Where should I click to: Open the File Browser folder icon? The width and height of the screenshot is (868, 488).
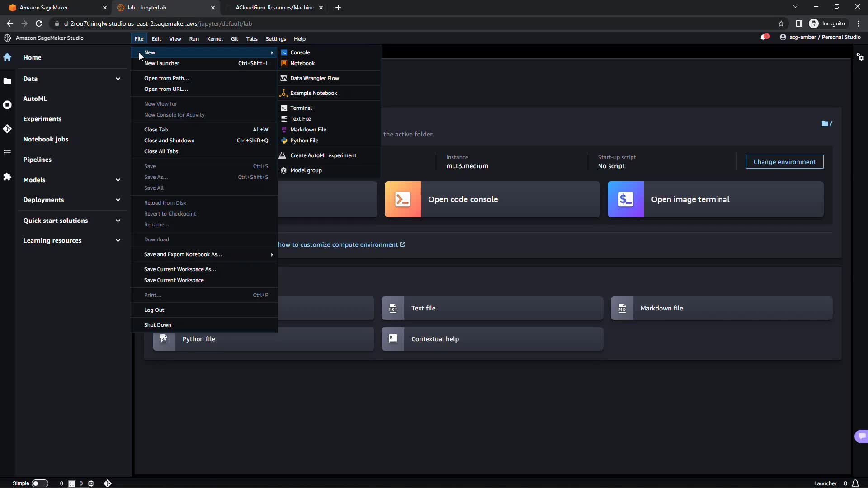(x=7, y=81)
